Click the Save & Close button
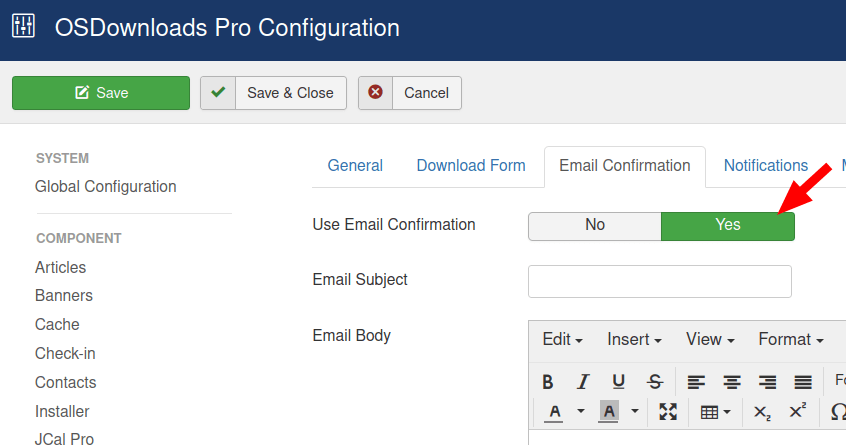 (x=273, y=93)
